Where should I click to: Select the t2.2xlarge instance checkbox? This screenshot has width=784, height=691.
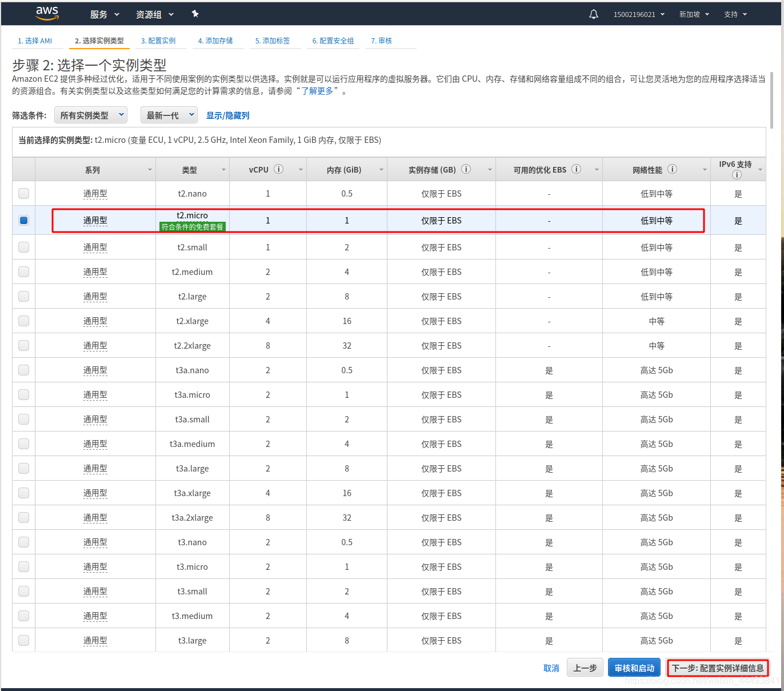click(23, 345)
